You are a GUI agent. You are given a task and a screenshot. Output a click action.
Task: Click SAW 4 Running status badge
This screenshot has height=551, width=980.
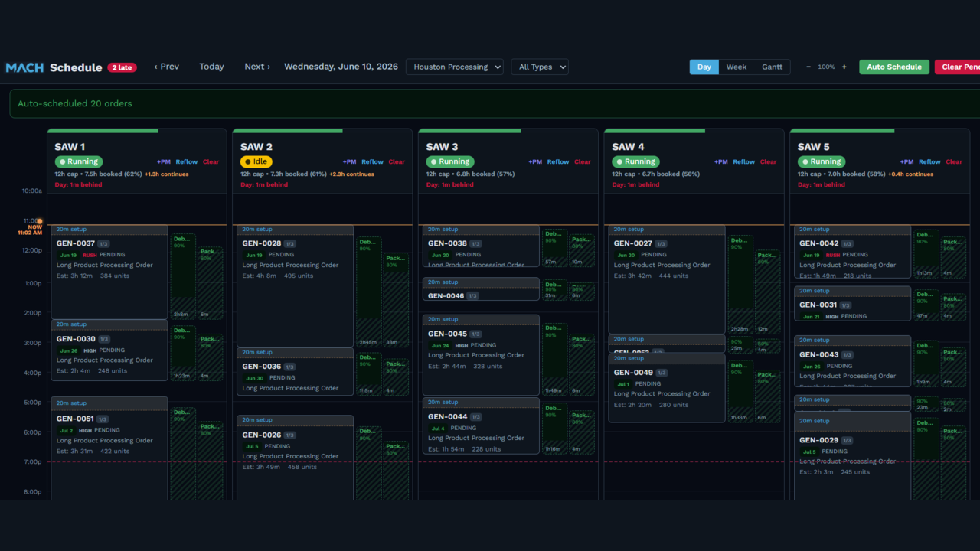click(635, 161)
